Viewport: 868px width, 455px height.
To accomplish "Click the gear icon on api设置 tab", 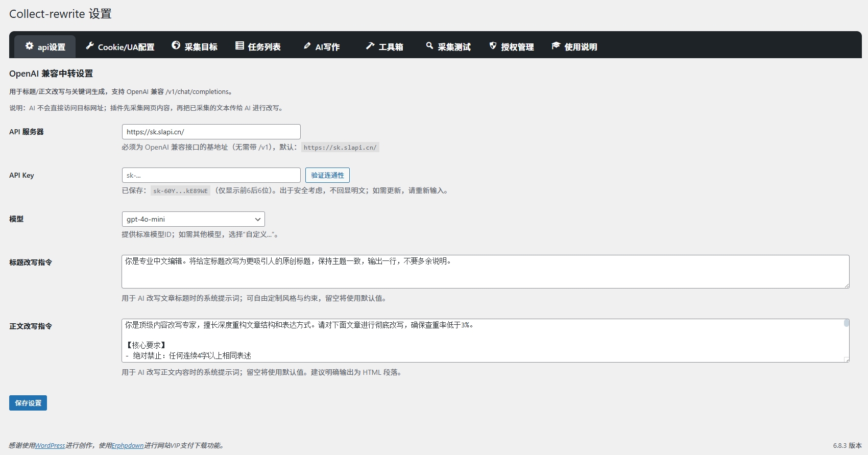I will pos(30,46).
